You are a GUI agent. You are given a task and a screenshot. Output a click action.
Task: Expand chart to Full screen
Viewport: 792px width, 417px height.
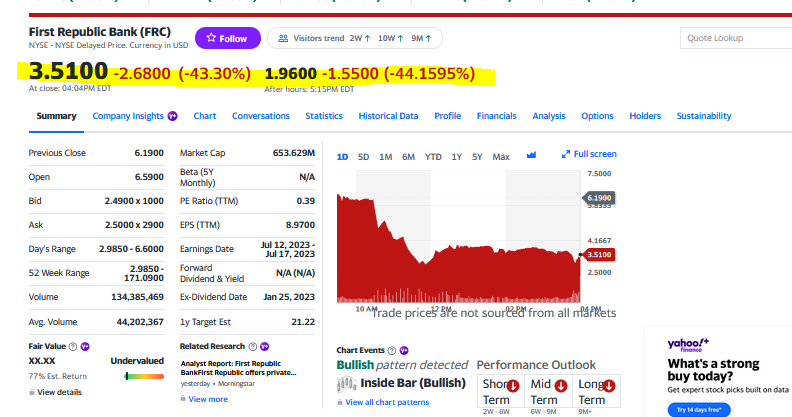point(589,154)
